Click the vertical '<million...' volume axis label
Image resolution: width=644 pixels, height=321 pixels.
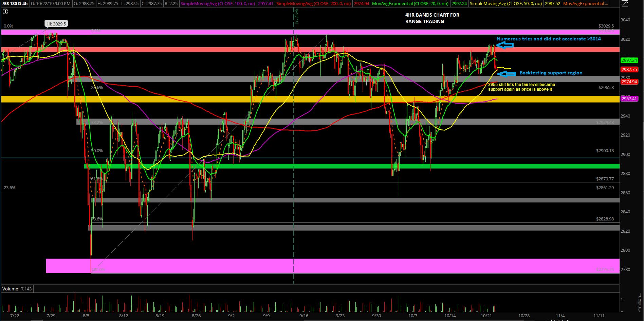click(x=640, y=303)
